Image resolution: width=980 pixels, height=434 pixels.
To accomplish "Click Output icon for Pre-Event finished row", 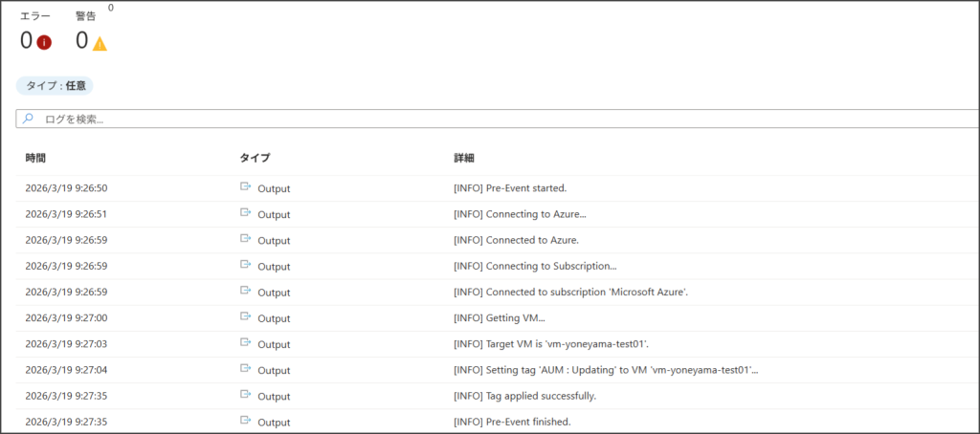I will [245, 422].
